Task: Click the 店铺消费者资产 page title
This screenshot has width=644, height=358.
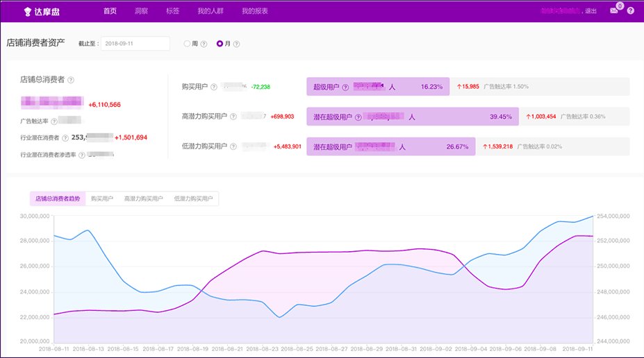Action: pos(35,42)
